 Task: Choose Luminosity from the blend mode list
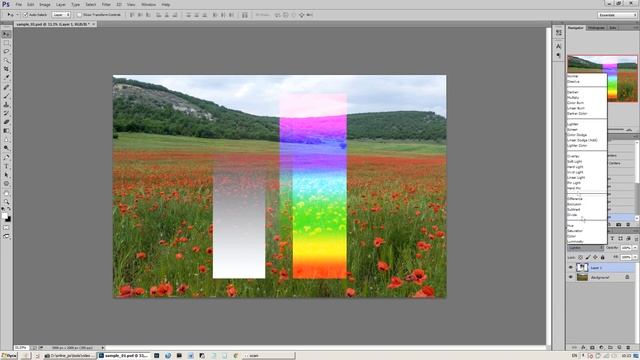575,241
